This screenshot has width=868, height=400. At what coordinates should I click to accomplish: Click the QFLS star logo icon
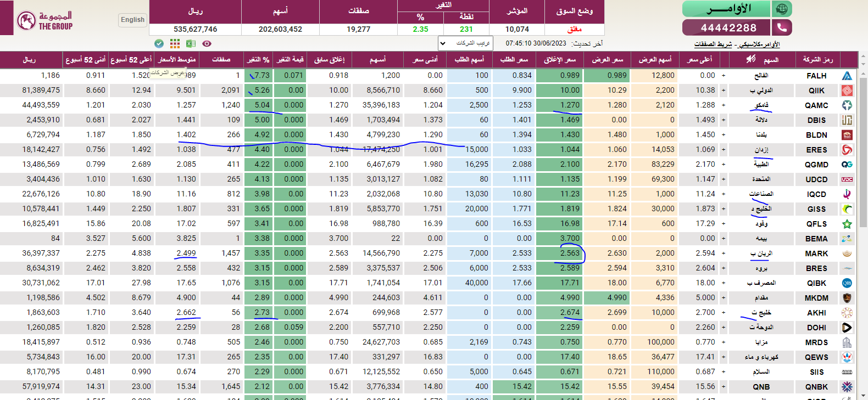847,224
